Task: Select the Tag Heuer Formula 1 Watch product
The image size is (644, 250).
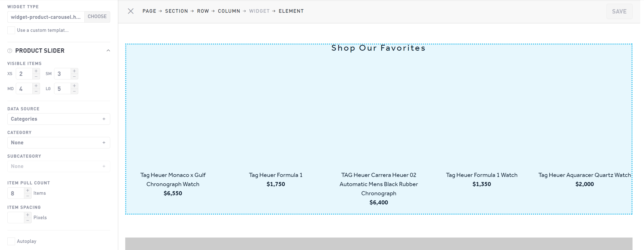Action: 482,175
